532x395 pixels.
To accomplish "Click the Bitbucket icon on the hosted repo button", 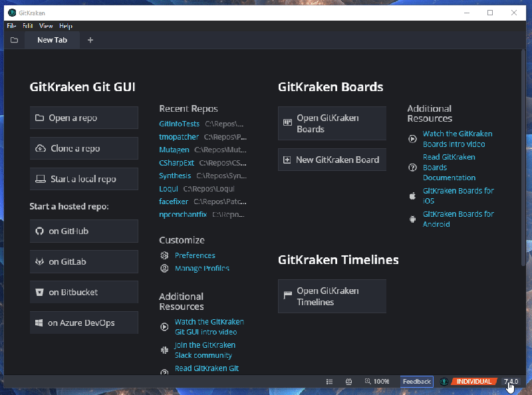I will click(38, 292).
